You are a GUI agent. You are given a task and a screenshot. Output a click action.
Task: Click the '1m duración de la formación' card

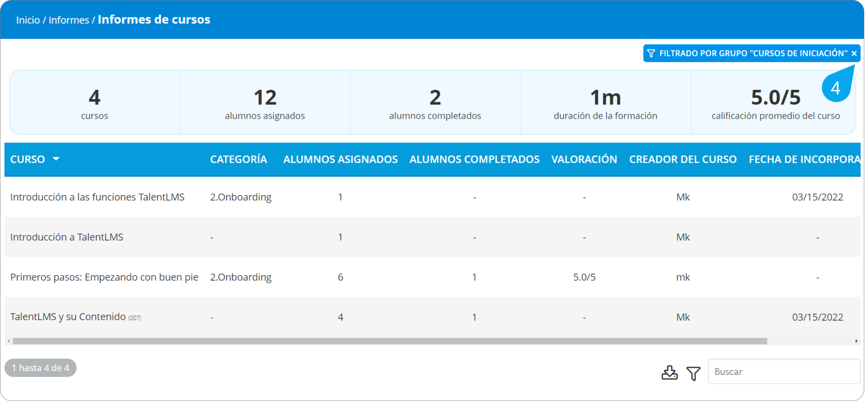coord(606,103)
